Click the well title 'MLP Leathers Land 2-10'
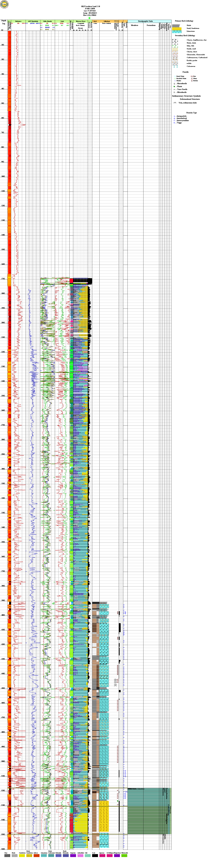 (91, 6)
